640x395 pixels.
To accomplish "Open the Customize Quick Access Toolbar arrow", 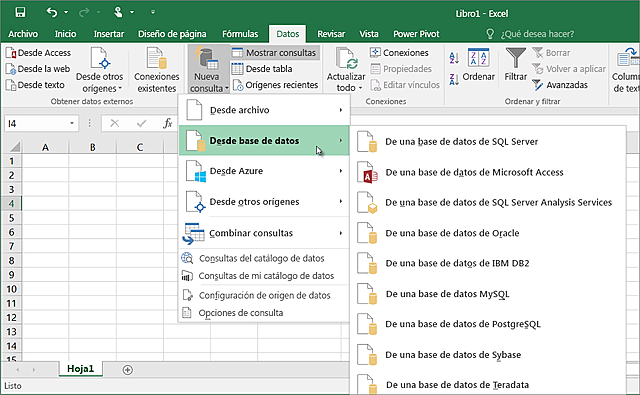I will coord(153,12).
